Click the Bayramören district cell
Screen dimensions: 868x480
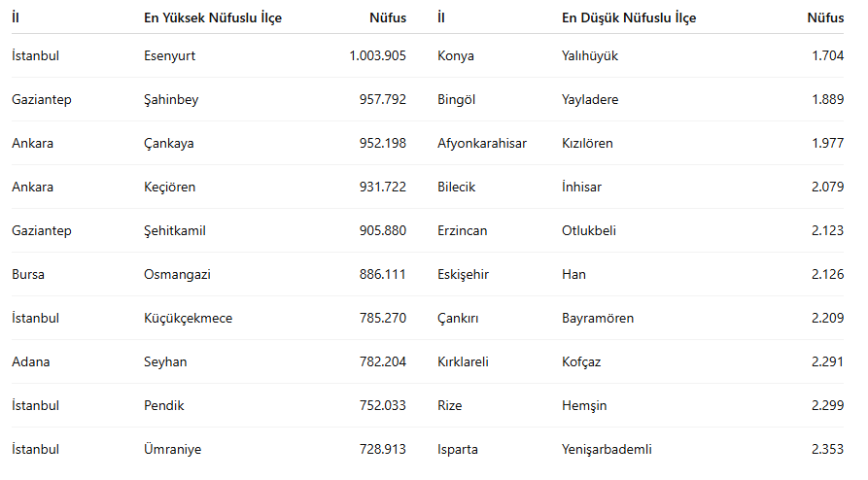(x=597, y=318)
